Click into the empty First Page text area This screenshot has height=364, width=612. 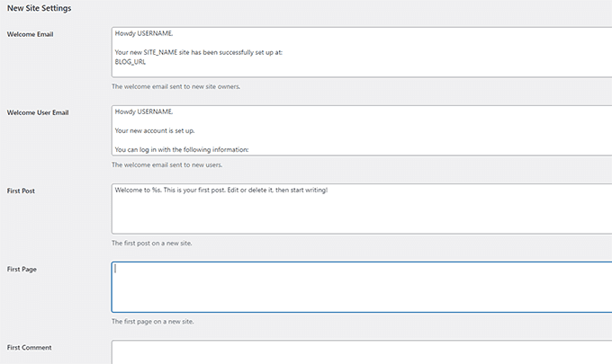tap(362, 287)
